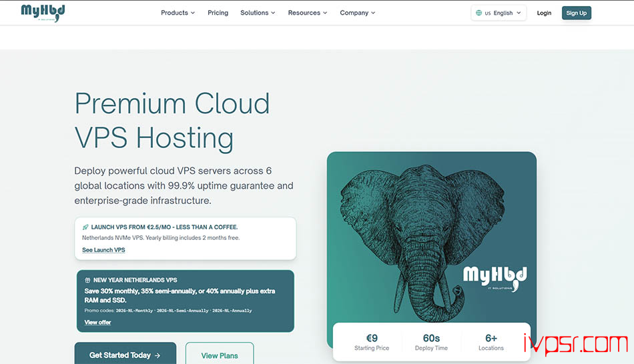Image resolution: width=634 pixels, height=364 pixels.
Task: Click the globe icon in language selector
Action: pos(479,13)
